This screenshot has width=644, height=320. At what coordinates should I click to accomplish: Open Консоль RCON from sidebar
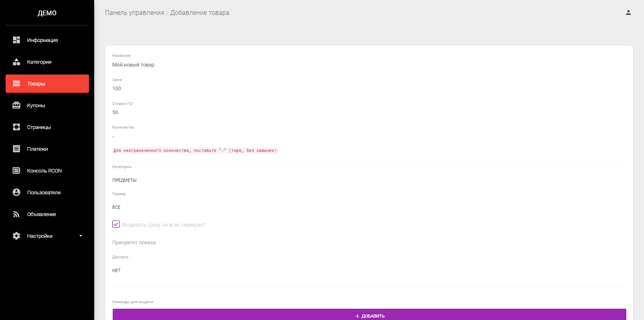[47, 170]
